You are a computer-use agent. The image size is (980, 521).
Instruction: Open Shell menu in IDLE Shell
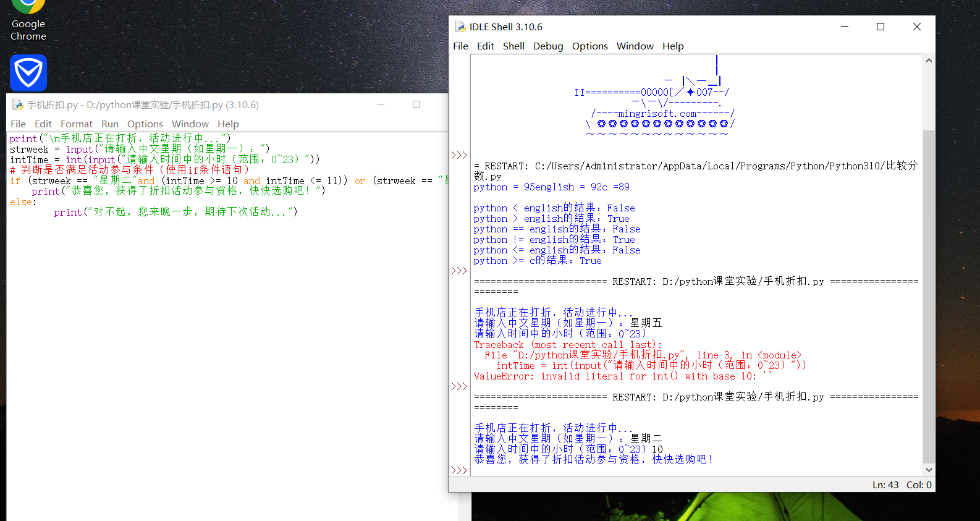tap(513, 46)
